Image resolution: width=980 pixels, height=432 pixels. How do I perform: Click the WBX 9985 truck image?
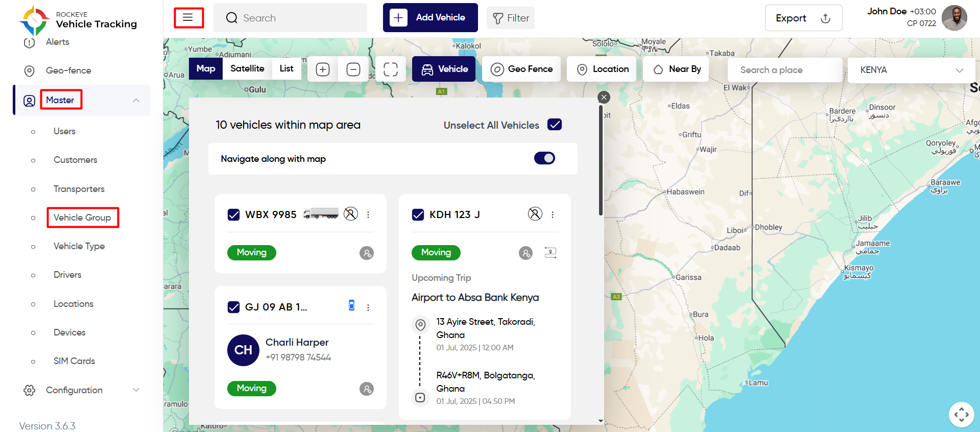[x=321, y=213]
